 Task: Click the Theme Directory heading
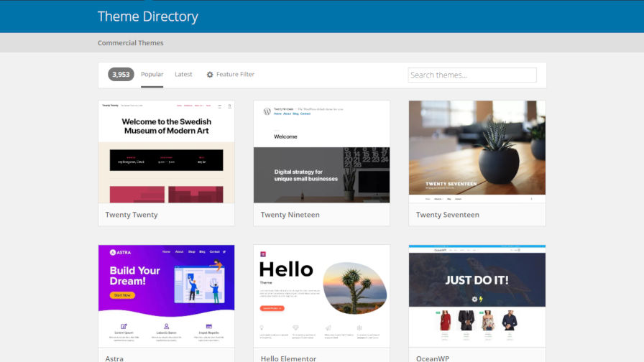pyautogui.click(x=147, y=17)
